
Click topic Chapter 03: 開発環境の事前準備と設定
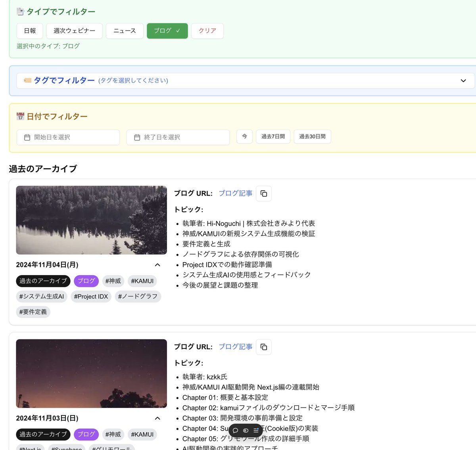click(x=242, y=418)
